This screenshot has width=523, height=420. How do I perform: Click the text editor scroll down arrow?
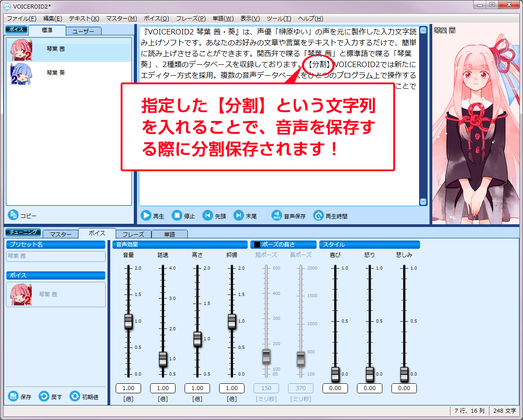pos(423,202)
